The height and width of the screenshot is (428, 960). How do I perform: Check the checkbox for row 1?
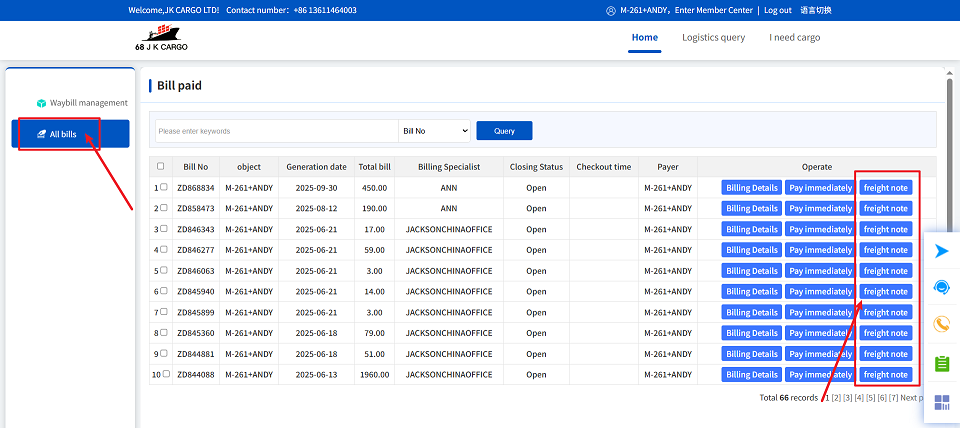(x=164, y=187)
